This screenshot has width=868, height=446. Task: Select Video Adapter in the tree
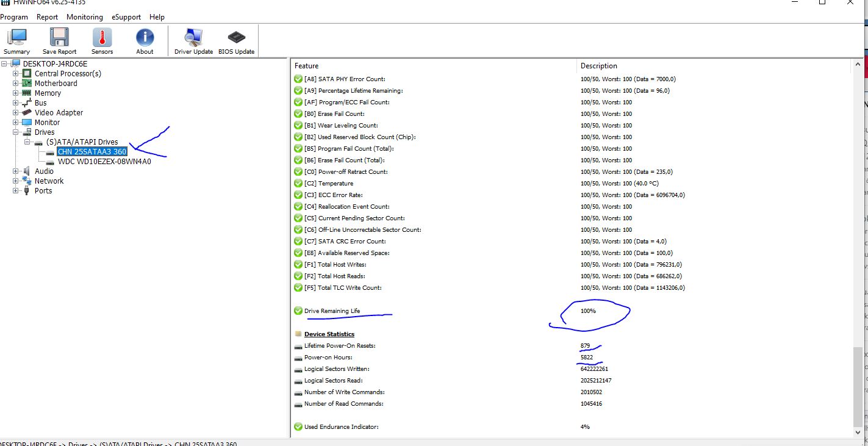pos(59,112)
